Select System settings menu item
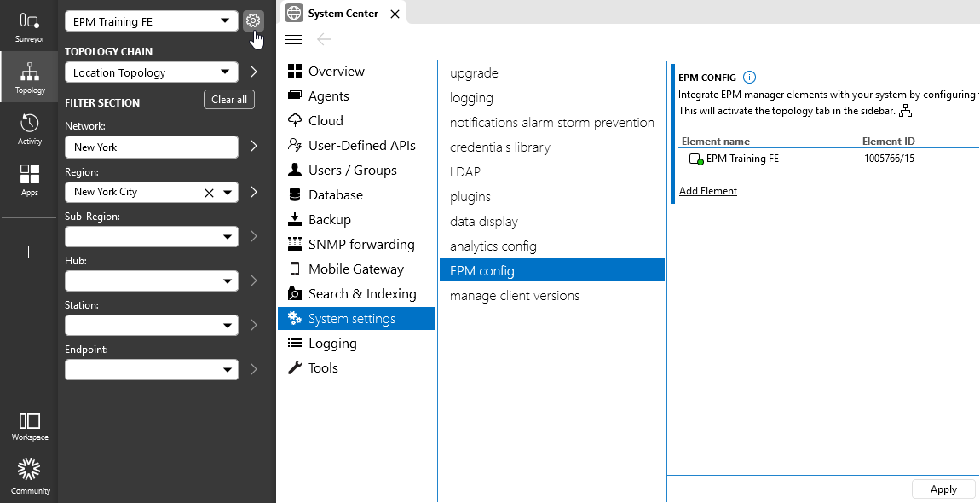The height and width of the screenshot is (503, 980). click(356, 319)
